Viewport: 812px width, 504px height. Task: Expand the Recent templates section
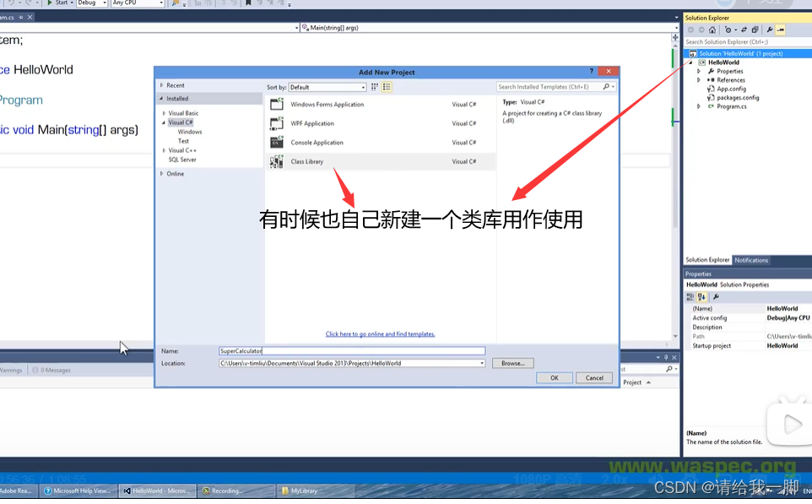coord(161,85)
